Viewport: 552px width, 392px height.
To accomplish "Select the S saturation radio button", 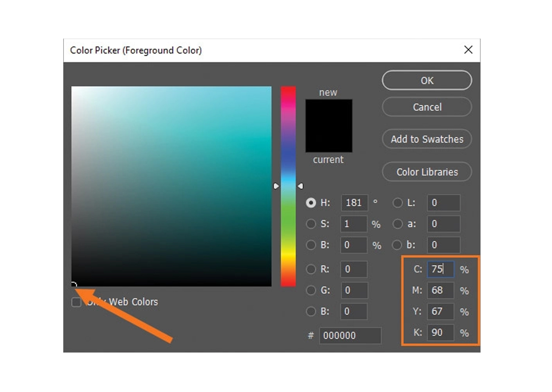I will pos(311,224).
